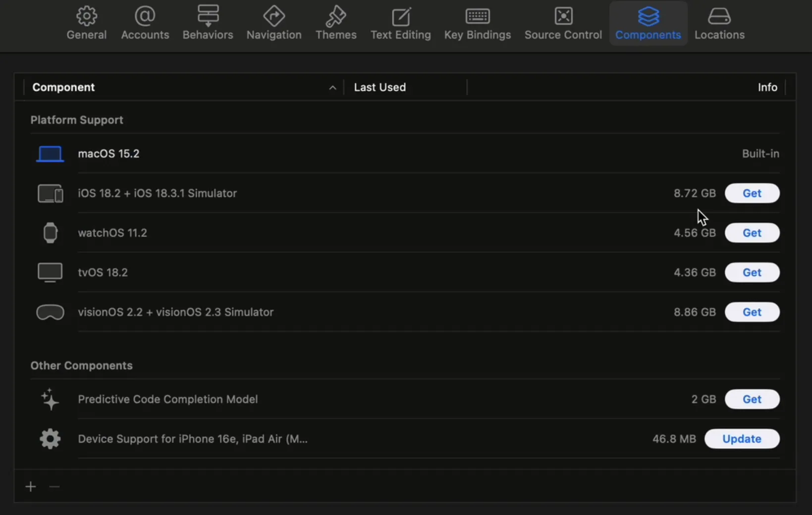
Task: Go to Text Editing settings
Action: coord(401,23)
